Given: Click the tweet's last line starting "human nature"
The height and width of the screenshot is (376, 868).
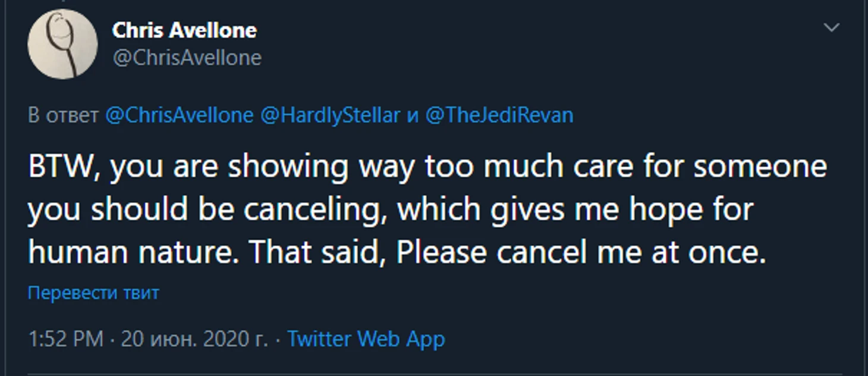Looking at the screenshot, I should pos(397,252).
